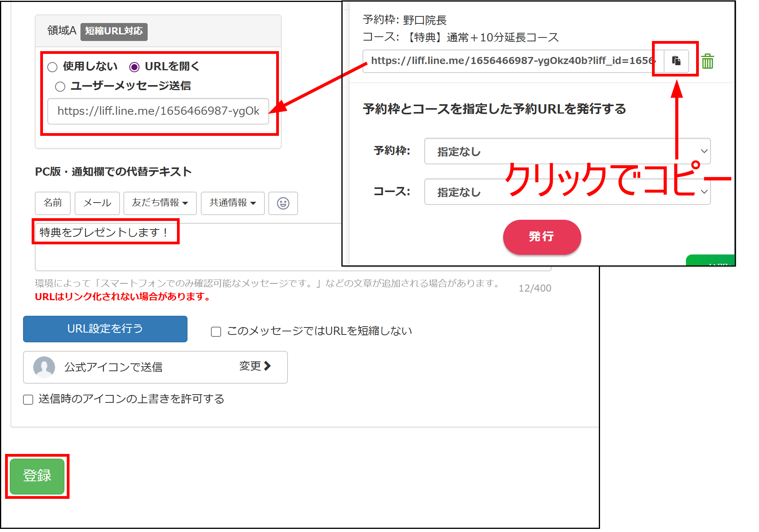Expand the 共通情報 dropdown
759x532 pixels.
232,203
